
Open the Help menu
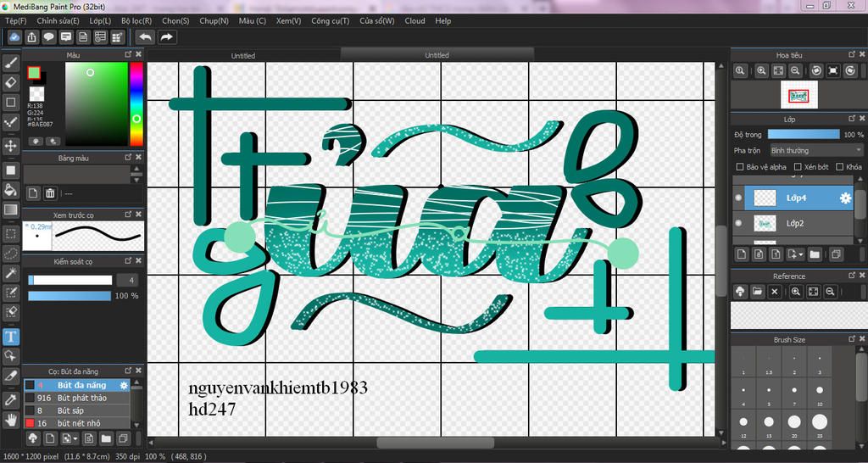pos(442,21)
